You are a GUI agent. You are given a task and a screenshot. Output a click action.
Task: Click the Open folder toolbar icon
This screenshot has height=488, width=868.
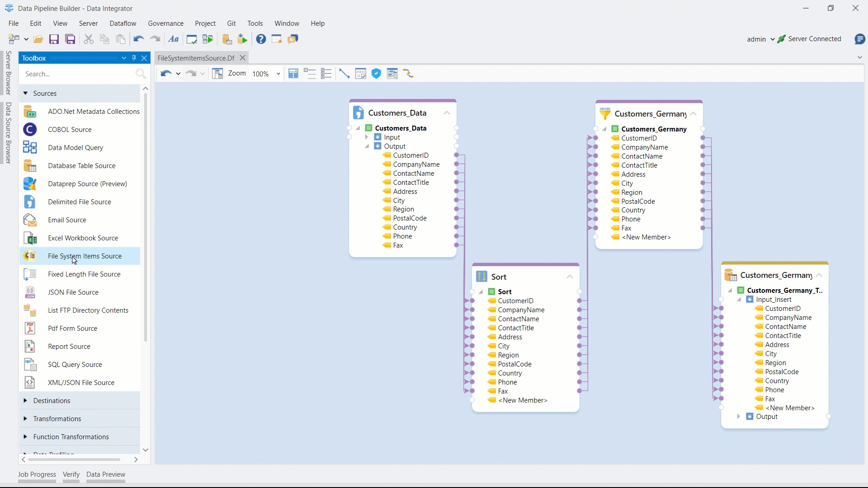[x=38, y=39]
